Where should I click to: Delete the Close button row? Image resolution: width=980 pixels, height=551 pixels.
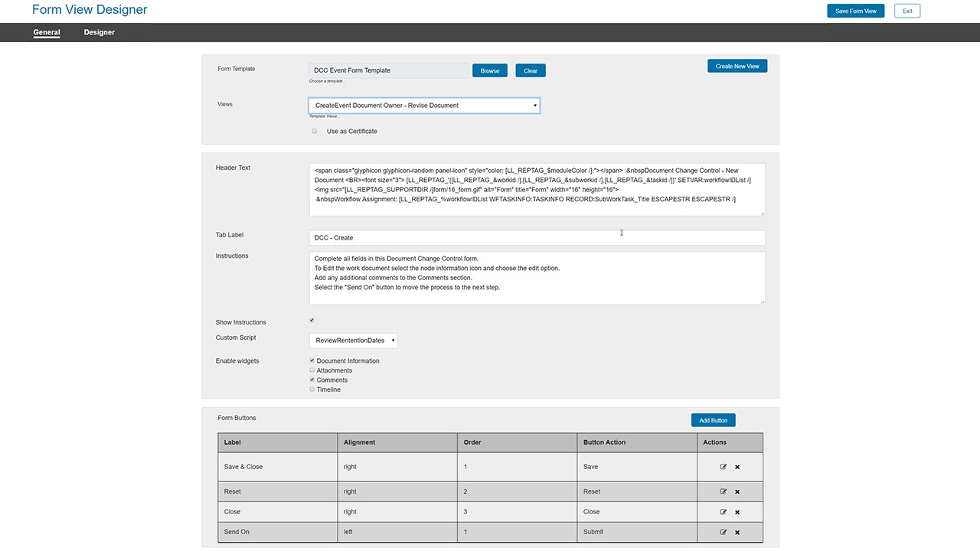click(737, 512)
